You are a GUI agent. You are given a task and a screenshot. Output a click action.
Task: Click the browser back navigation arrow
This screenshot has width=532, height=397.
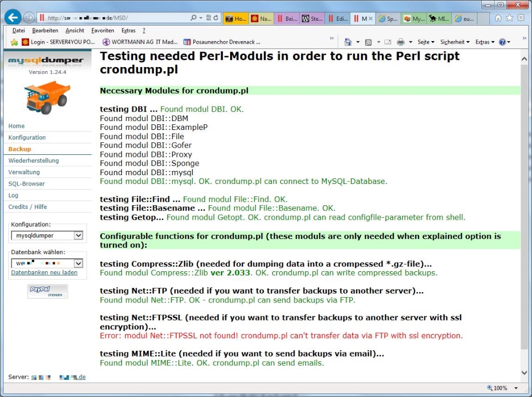point(11,17)
